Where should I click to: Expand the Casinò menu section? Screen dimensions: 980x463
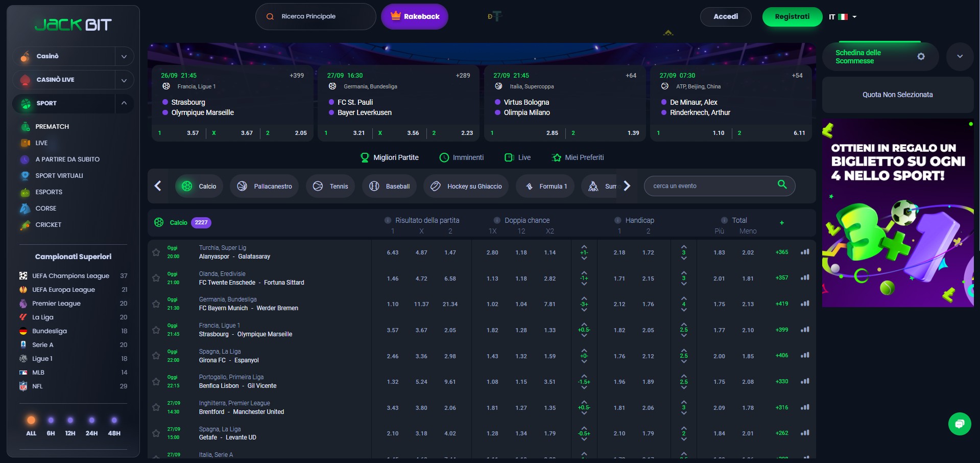coord(124,56)
